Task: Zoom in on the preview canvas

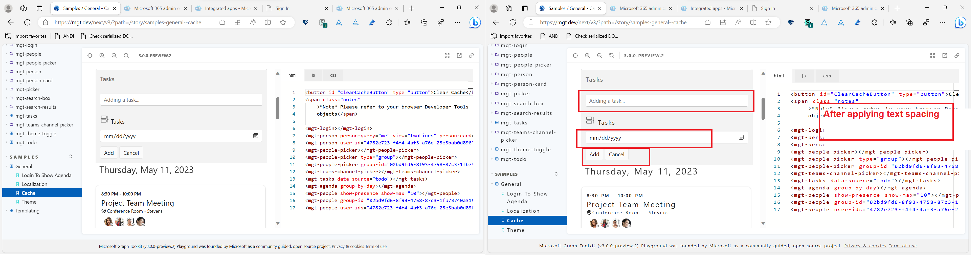Action: click(x=102, y=55)
